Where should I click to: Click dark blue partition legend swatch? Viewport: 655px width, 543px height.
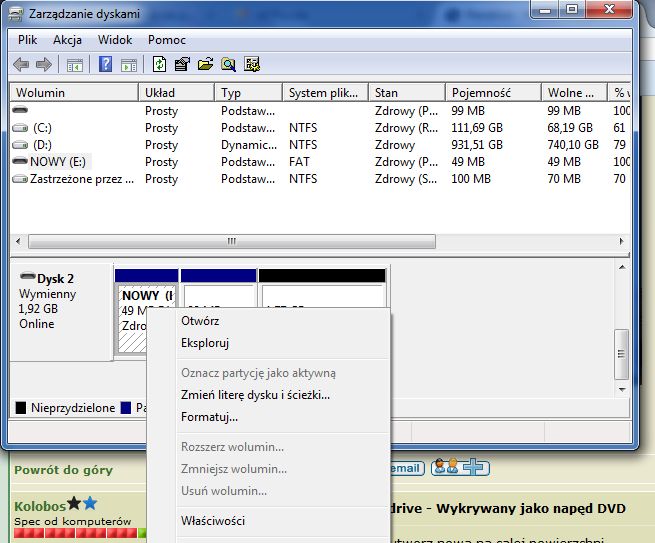click(x=126, y=408)
